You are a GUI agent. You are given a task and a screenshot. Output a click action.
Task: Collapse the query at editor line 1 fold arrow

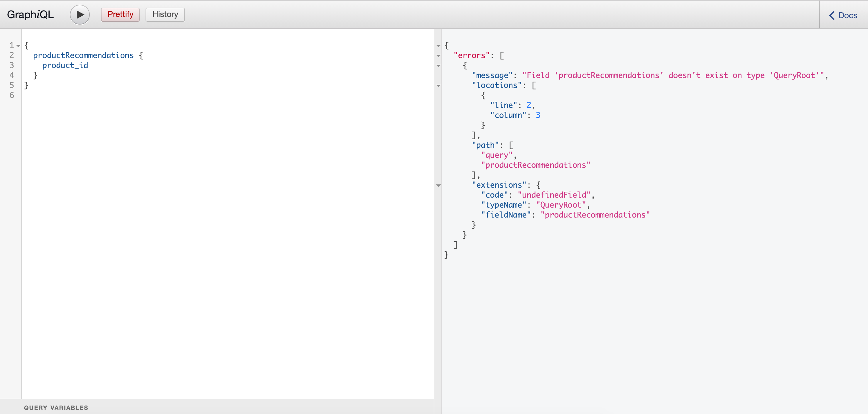tap(18, 45)
